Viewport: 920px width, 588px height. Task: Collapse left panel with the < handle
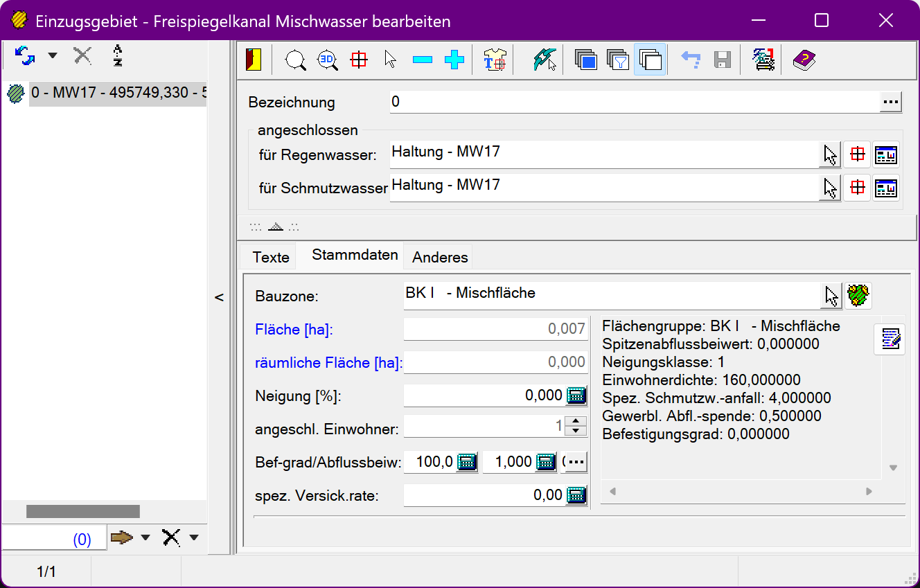(x=219, y=297)
